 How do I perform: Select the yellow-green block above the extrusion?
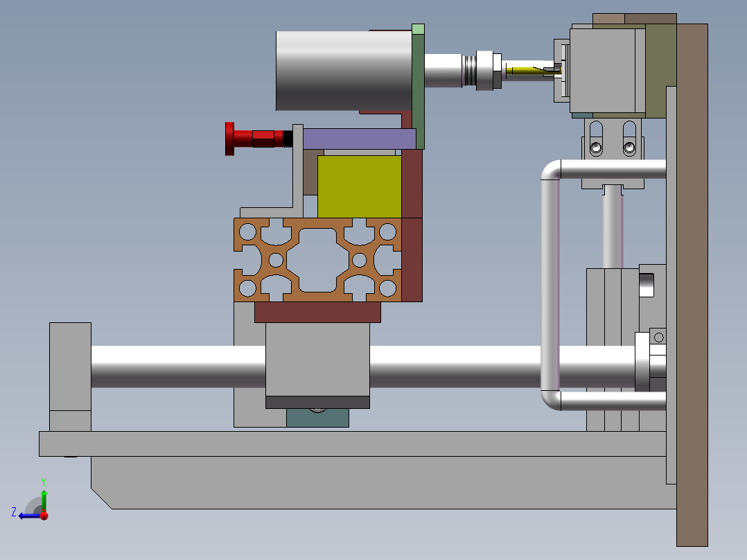359,187
